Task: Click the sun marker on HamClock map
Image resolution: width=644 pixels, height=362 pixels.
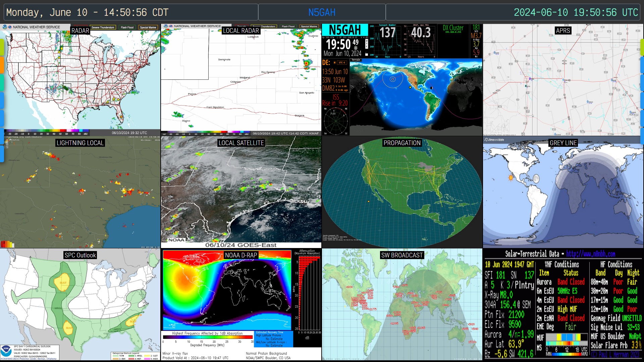Action: point(410,87)
